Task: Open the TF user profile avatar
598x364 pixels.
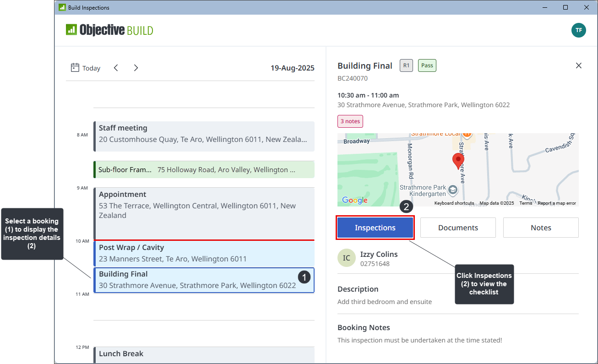Action: point(578,30)
